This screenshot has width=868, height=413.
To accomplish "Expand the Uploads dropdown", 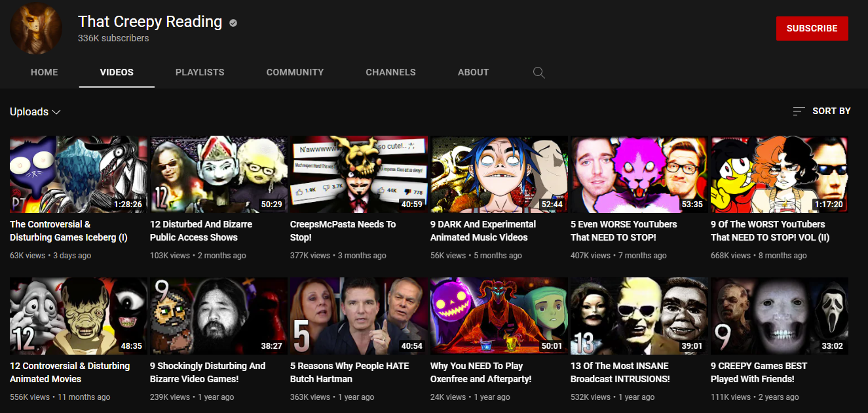I will click(x=35, y=112).
